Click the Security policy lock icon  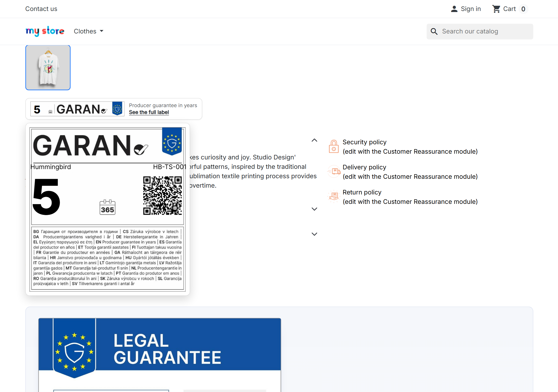(334, 146)
